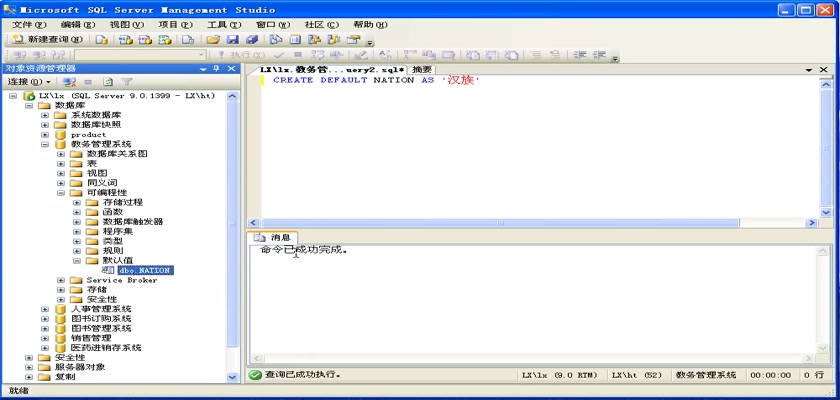Open the available databases combo box
This screenshot has width=840, height=400.
(x=140, y=55)
